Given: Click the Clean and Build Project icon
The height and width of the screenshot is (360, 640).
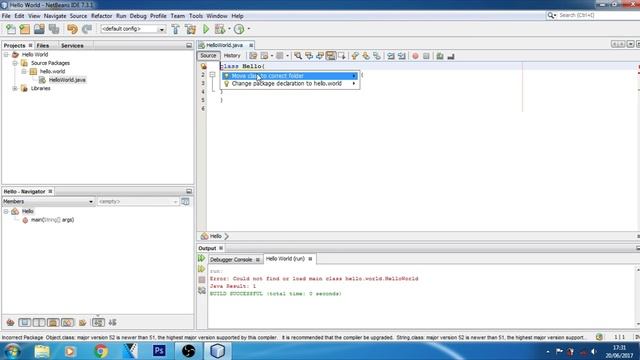Looking at the screenshot, I should click(190, 29).
